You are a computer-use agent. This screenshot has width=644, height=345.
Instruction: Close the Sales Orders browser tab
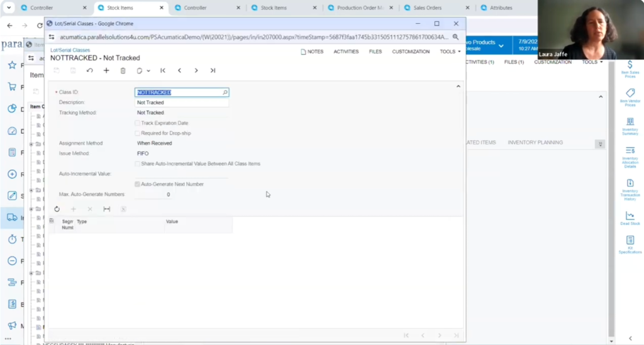pos(467,8)
